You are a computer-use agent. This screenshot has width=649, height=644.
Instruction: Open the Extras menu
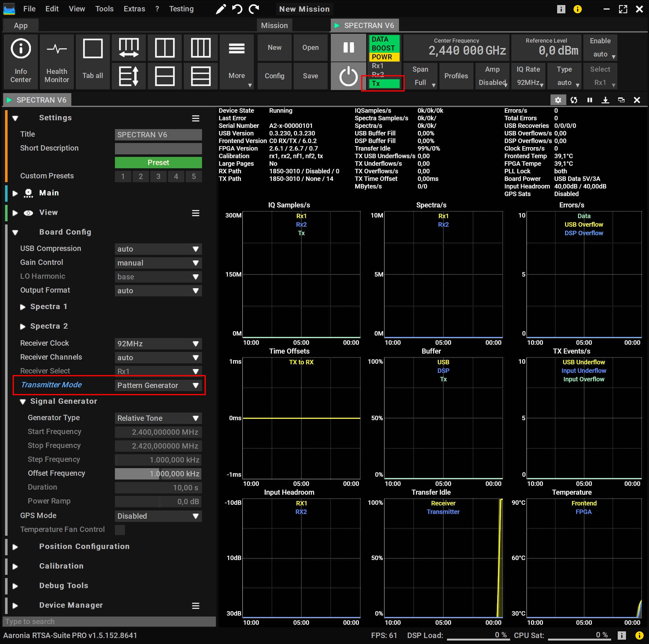pos(134,9)
